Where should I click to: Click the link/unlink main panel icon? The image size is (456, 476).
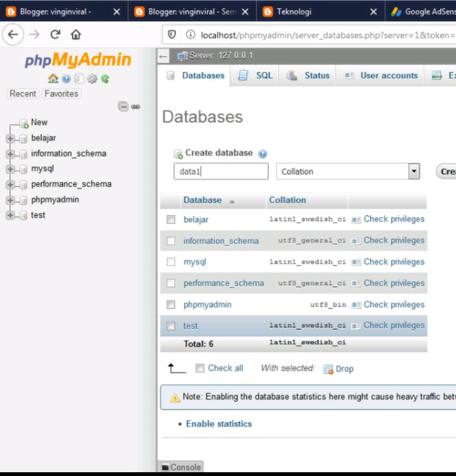(x=135, y=106)
